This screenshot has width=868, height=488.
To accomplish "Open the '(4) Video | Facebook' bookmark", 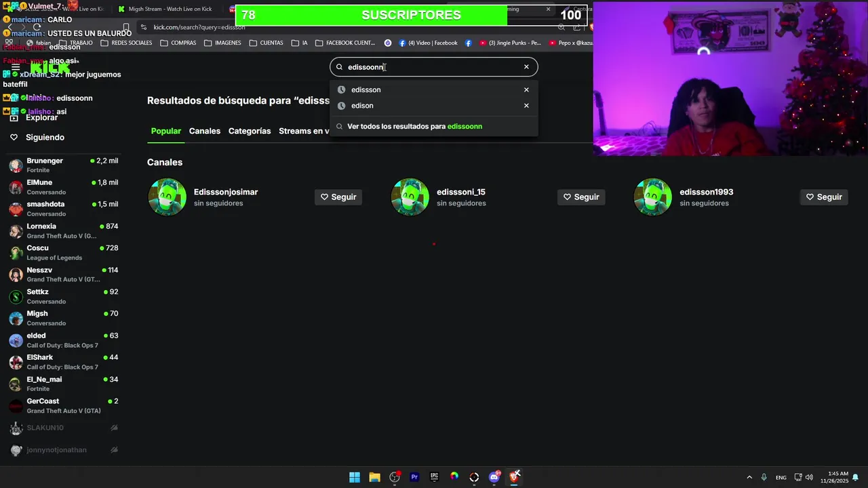I will pyautogui.click(x=428, y=43).
